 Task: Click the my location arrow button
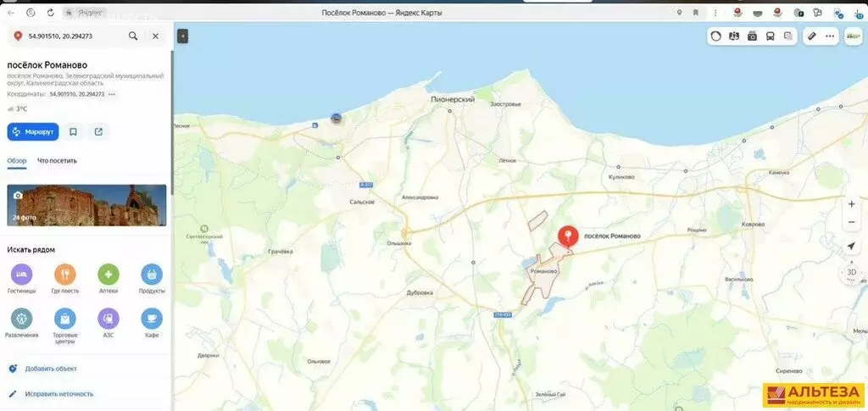click(x=851, y=246)
